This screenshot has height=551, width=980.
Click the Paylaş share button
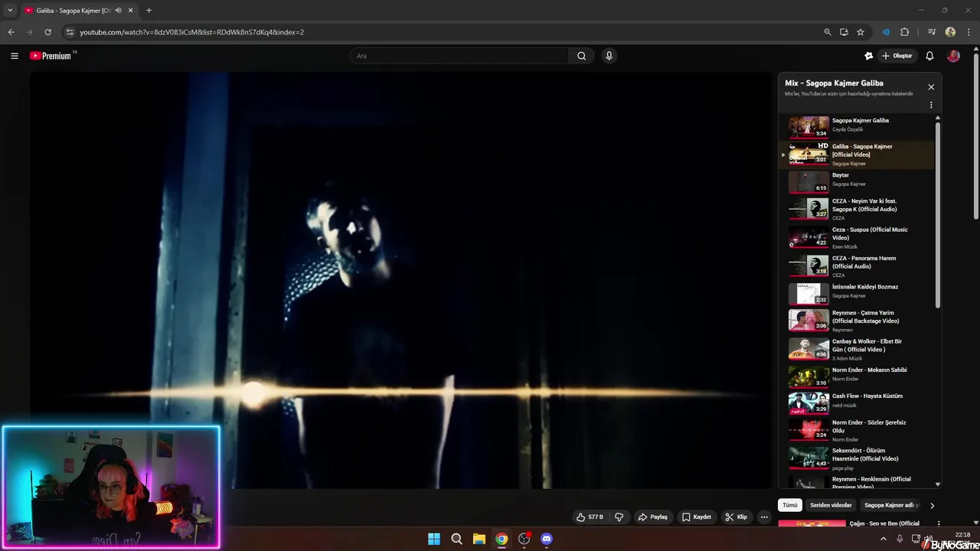coord(653,517)
